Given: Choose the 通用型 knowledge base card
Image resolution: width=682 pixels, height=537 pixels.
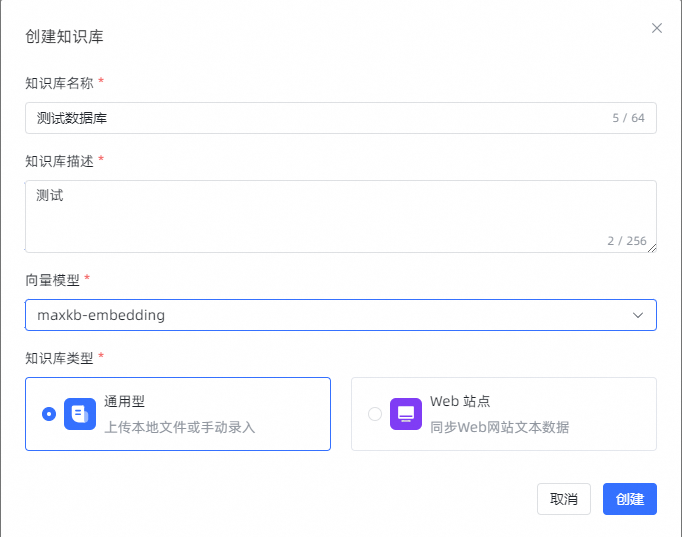Looking at the screenshot, I should (x=178, y=414).
